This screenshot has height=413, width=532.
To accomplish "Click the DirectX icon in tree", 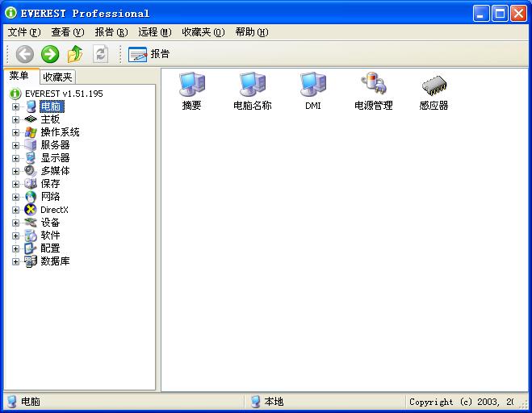I will tap(31, 210).
